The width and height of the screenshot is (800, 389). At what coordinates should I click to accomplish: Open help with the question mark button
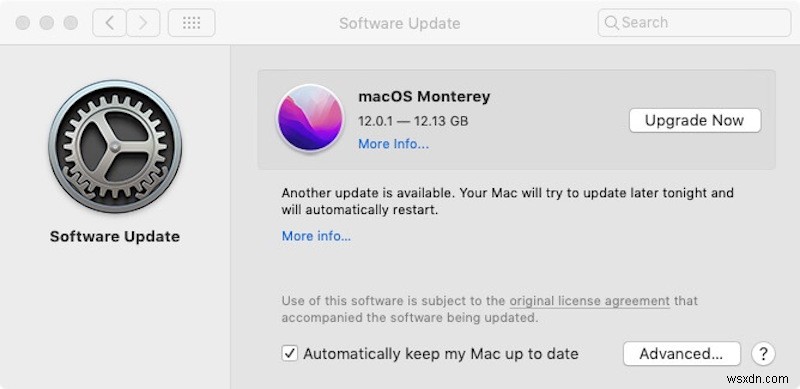[763, 354]
